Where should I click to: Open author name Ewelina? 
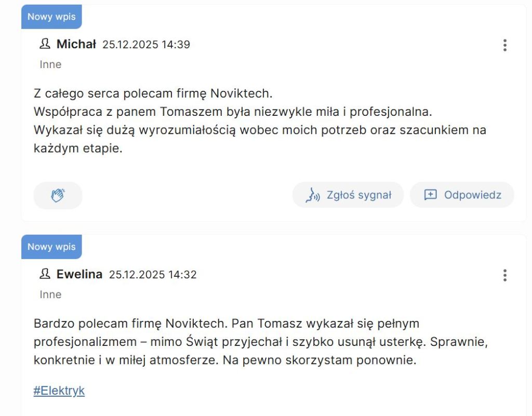click(x=79, y=275)
